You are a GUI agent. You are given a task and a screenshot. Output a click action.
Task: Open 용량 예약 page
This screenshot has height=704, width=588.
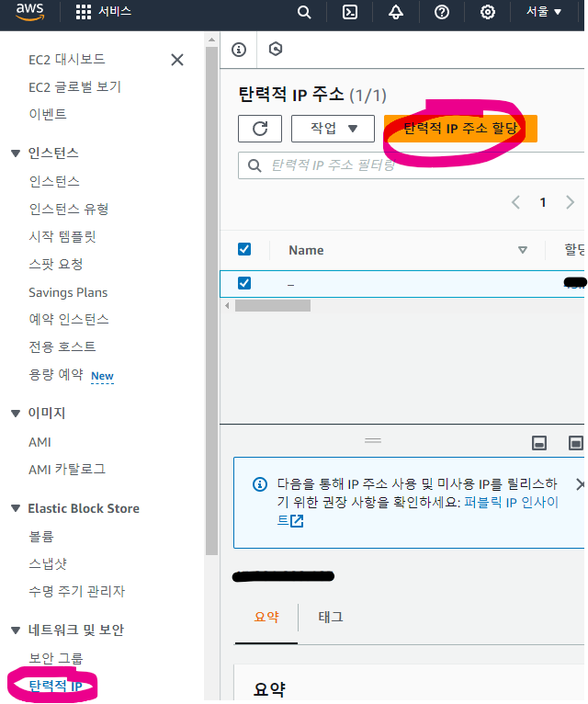pos(56,374)
